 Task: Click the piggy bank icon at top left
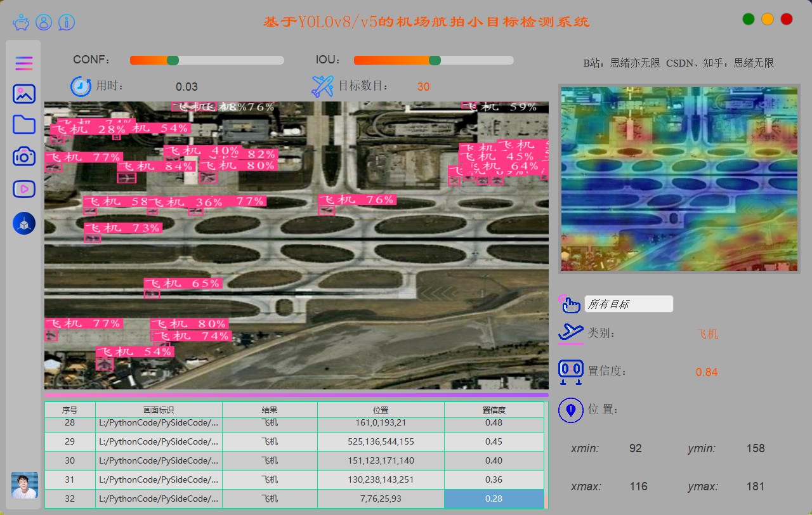(x=21, y=23)
